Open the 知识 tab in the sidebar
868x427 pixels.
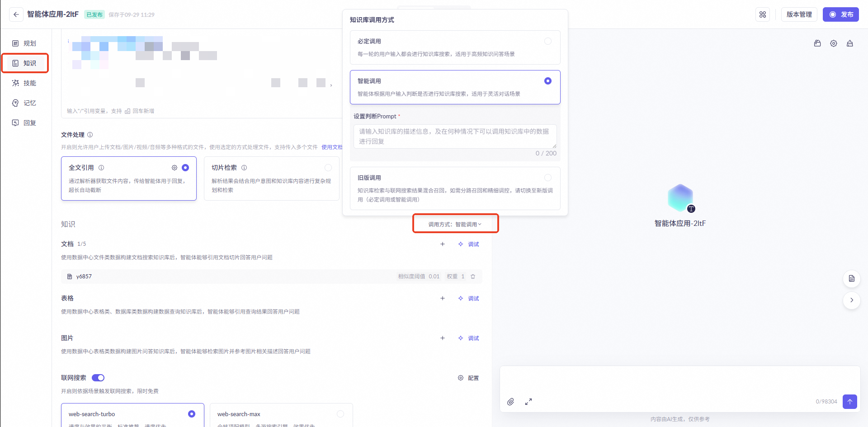click(x=25, y=63)
